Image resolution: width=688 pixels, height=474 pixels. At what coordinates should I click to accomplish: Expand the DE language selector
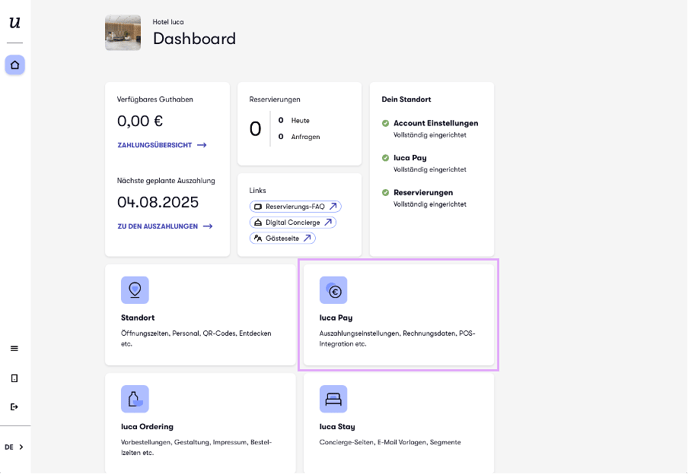14,447
